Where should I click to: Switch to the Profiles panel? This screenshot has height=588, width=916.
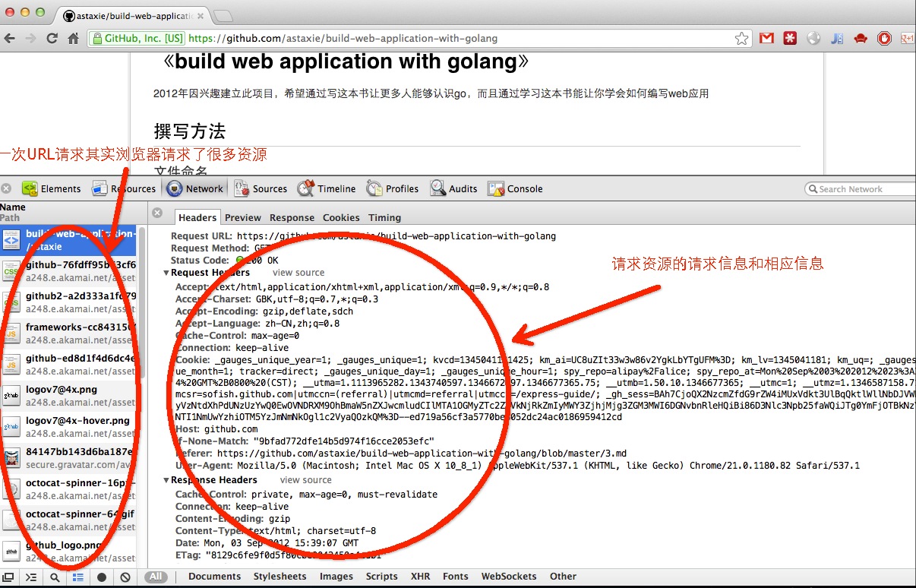pos(393,188)
